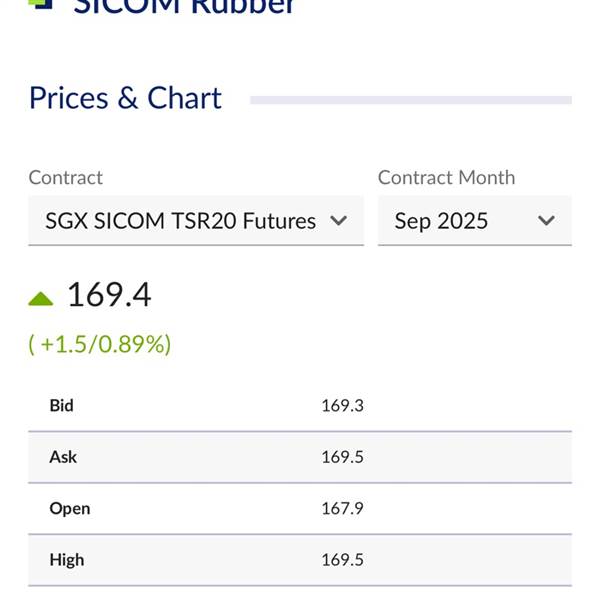The height and width of the screenshot is (600, 600).
Task: Open the SGX SICOM TSR20 Futures contract dropdown
Action: (196, 221)
